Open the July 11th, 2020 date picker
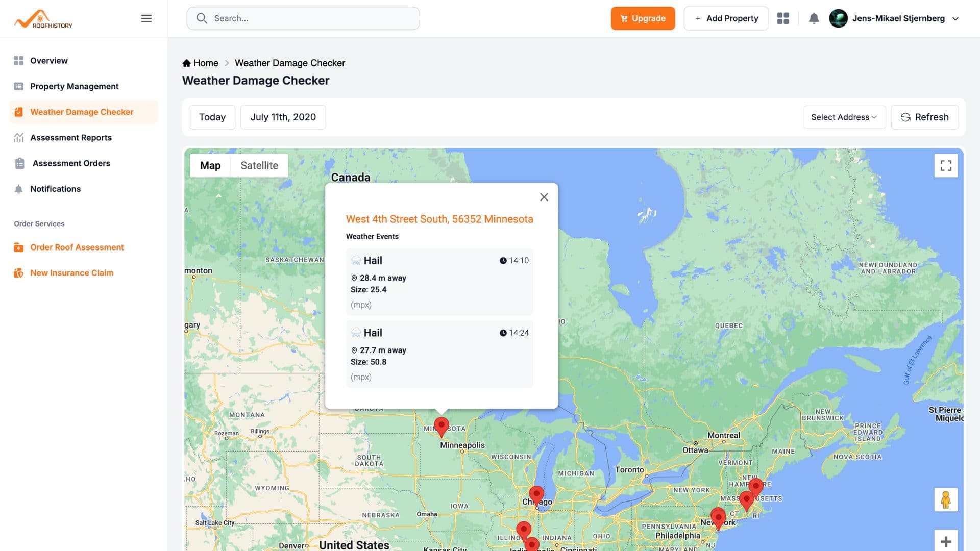Viewport: 980px width, 551px height. click(x=283, y=117)
